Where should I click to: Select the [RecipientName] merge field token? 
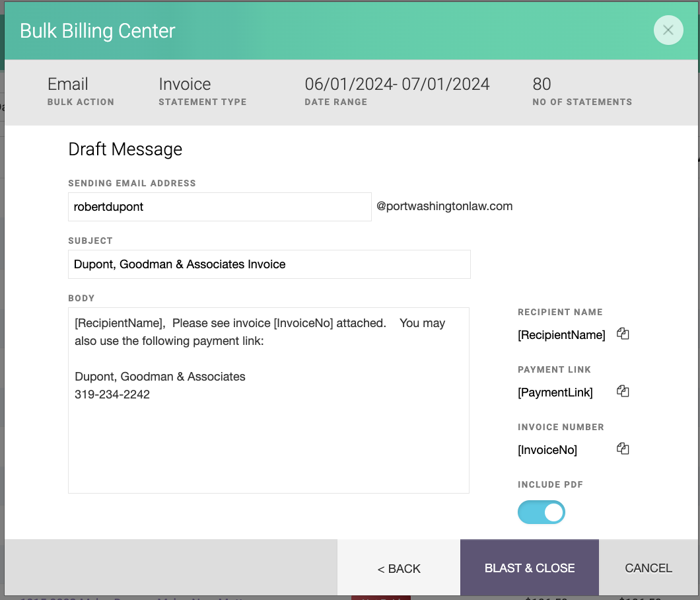pyautogui.click(x=561, y=335)
